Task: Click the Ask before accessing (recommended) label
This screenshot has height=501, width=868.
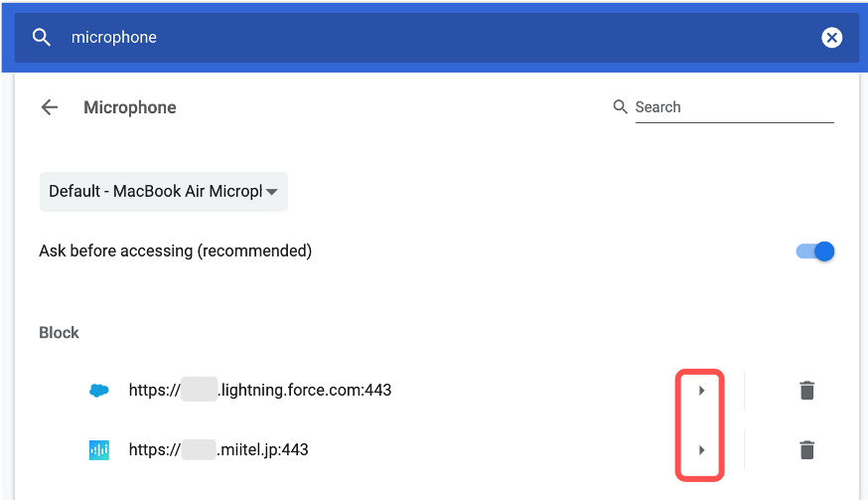Action: [176, 251]
